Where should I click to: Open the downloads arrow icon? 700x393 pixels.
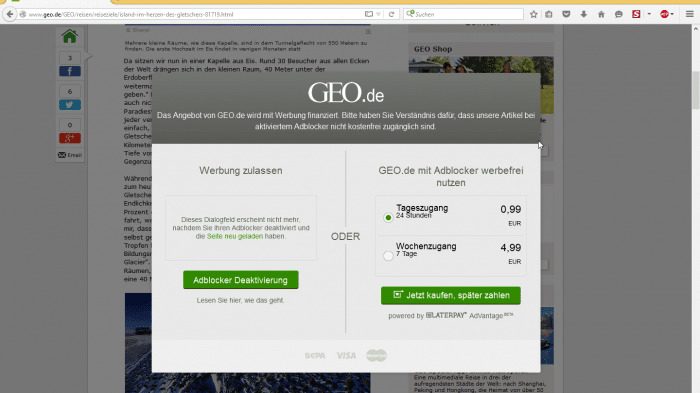pos(583,14)
